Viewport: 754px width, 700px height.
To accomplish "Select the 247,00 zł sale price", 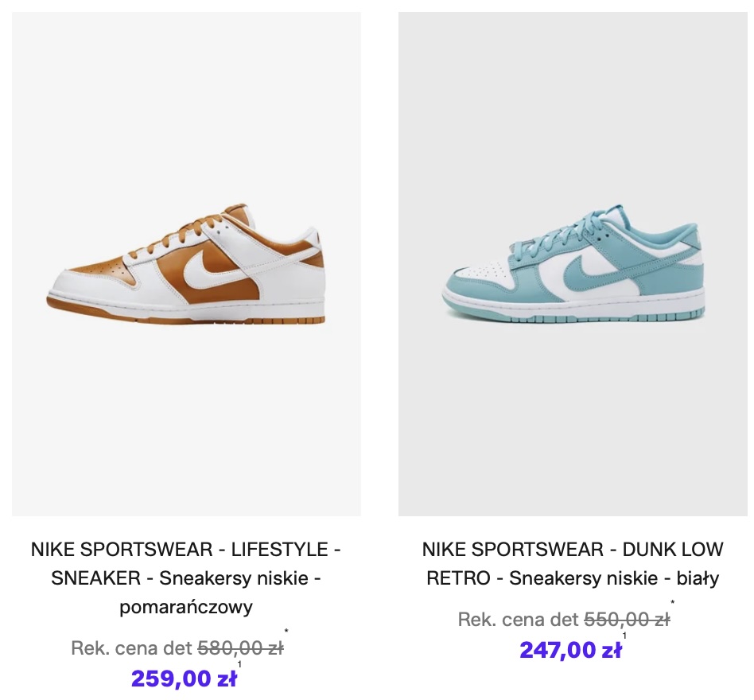I will coord(570,650).
